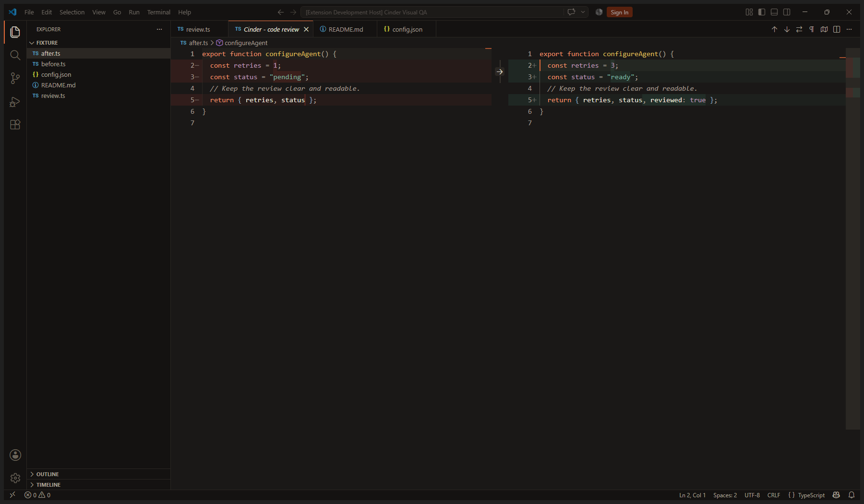Screen dimensions: 864x504
Task: Revert change with diff gutter arrow
Action: tap(500, 72)
